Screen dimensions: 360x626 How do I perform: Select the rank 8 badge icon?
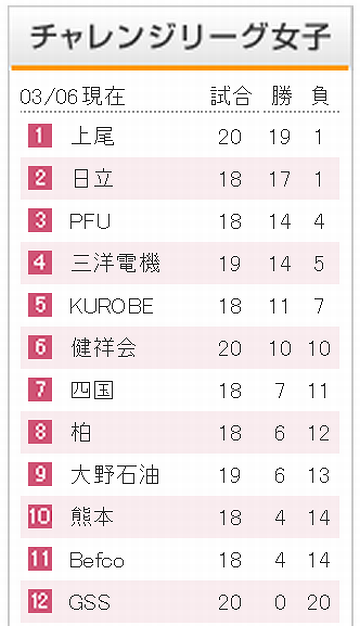pos(40,432)
